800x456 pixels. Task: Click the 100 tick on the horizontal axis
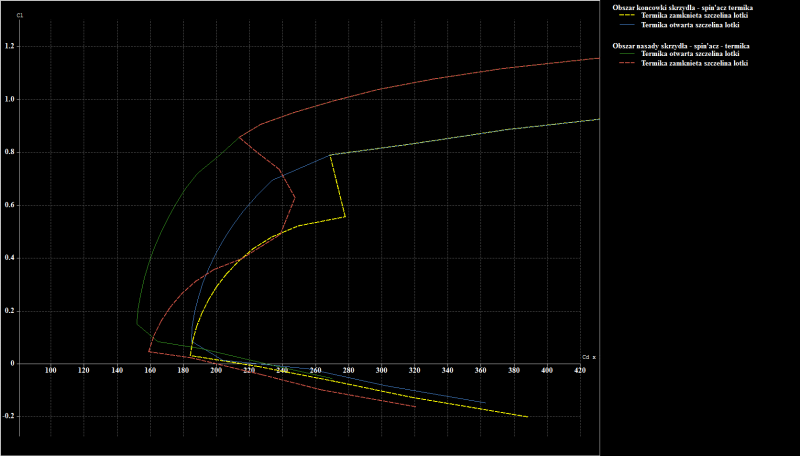pyautogui.click(x=51, y=371)
